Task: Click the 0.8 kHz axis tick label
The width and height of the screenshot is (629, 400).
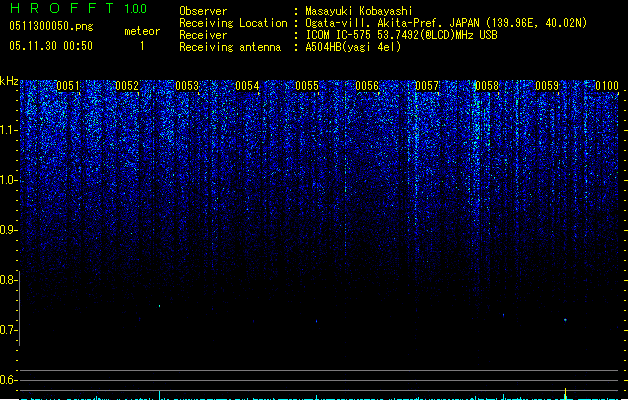Action: click(8, 280)
